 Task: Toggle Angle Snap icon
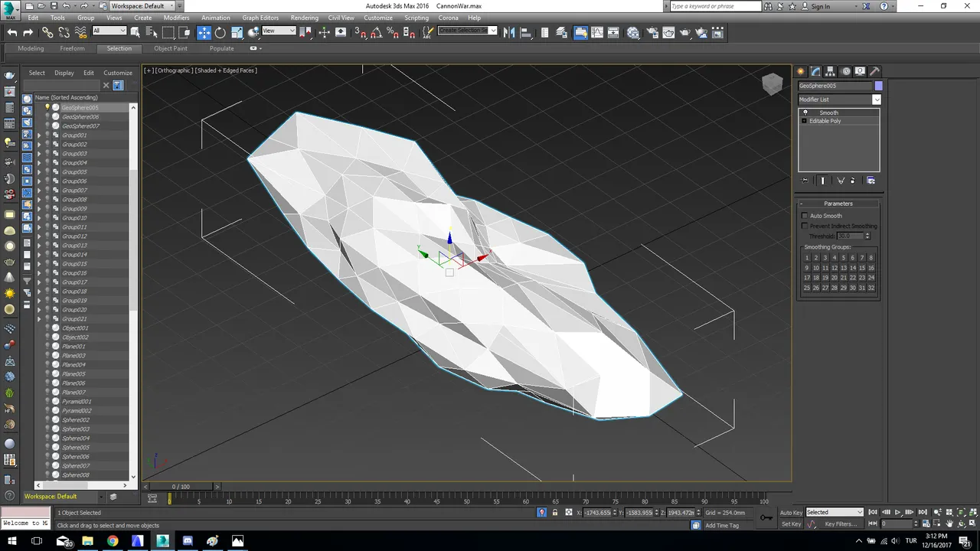(376, 32)
